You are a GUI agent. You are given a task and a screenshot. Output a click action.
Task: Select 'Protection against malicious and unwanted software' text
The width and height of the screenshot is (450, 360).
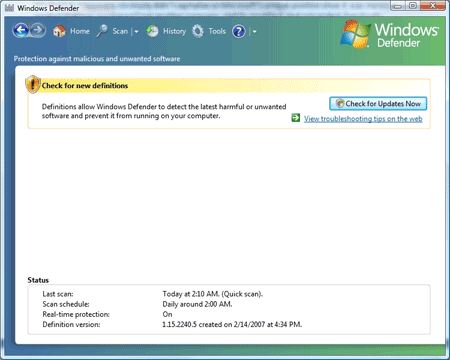pyautogui.click(x=97, y=59)
